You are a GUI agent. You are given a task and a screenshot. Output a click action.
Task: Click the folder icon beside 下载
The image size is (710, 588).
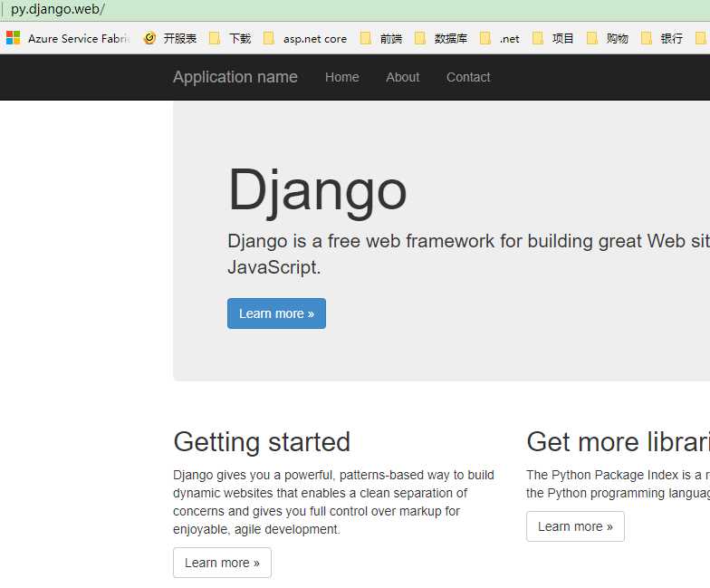(x=215, y=38)
